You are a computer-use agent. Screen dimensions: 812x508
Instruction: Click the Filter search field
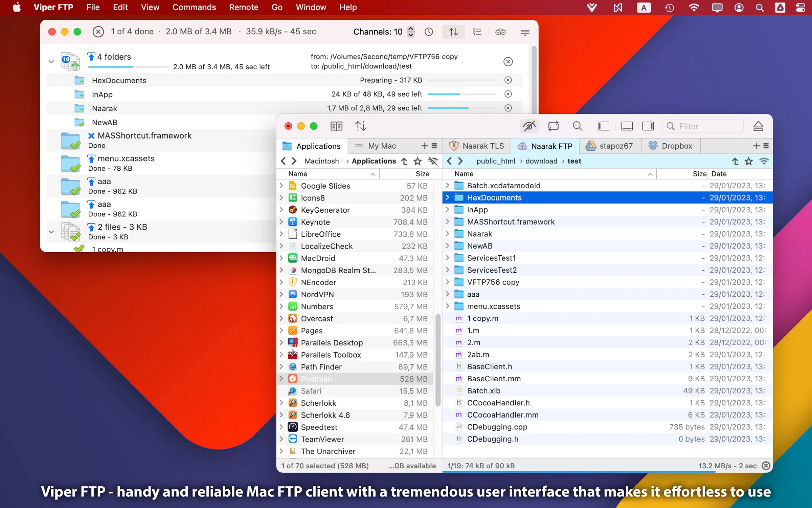[703, 126]
